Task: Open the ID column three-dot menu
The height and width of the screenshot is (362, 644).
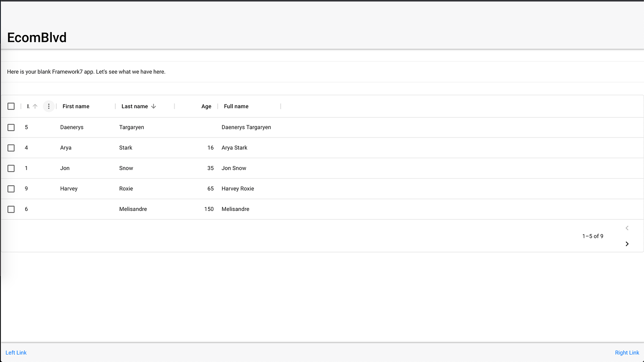Action: pos(49,106)
